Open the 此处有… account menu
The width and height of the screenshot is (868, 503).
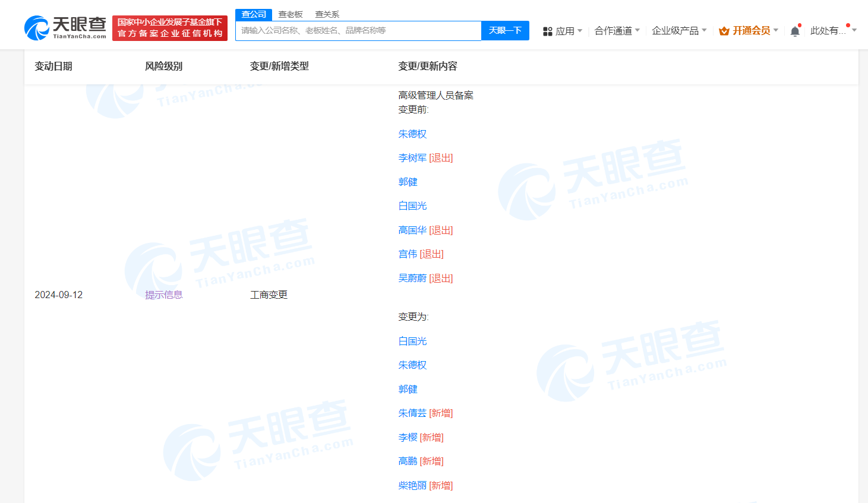(x=832, y=31)
